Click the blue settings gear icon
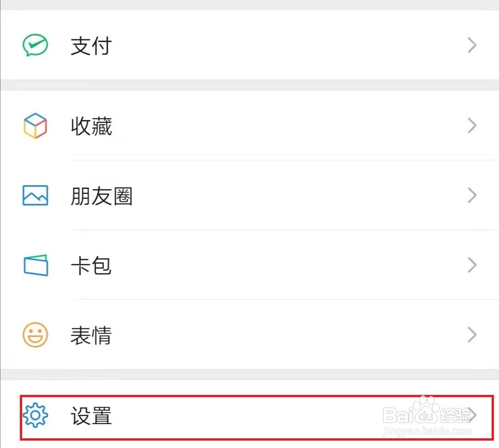This screenshot has width=499, height=448. [x=35, y=415]
